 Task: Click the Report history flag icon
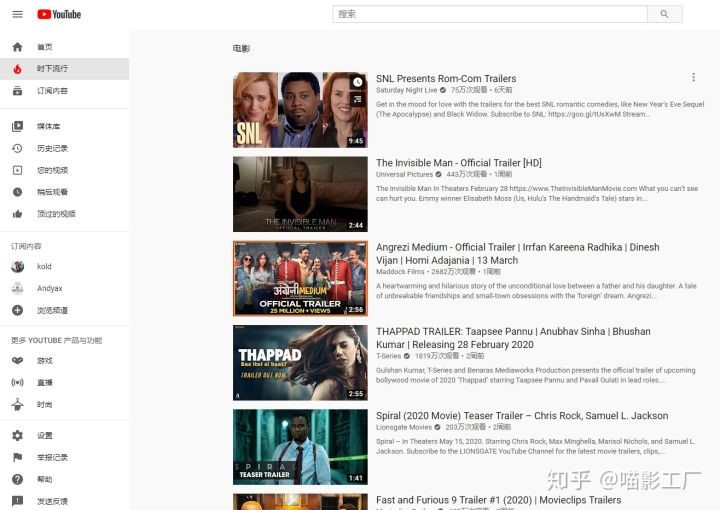pos(17,457)
